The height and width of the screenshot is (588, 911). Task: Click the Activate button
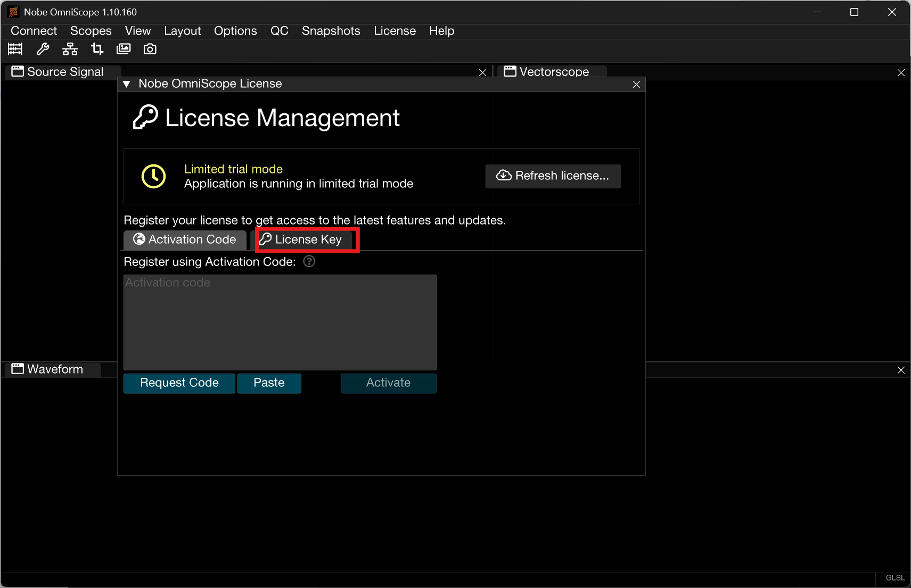(389, 383)
